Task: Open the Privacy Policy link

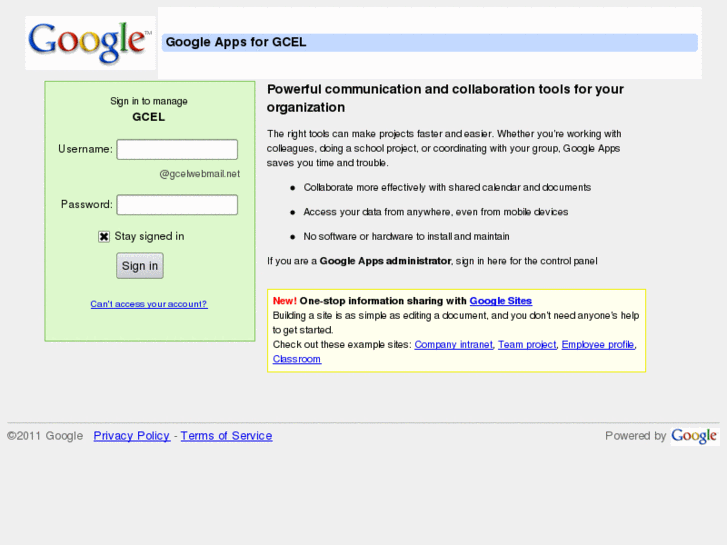Action: 132,436
